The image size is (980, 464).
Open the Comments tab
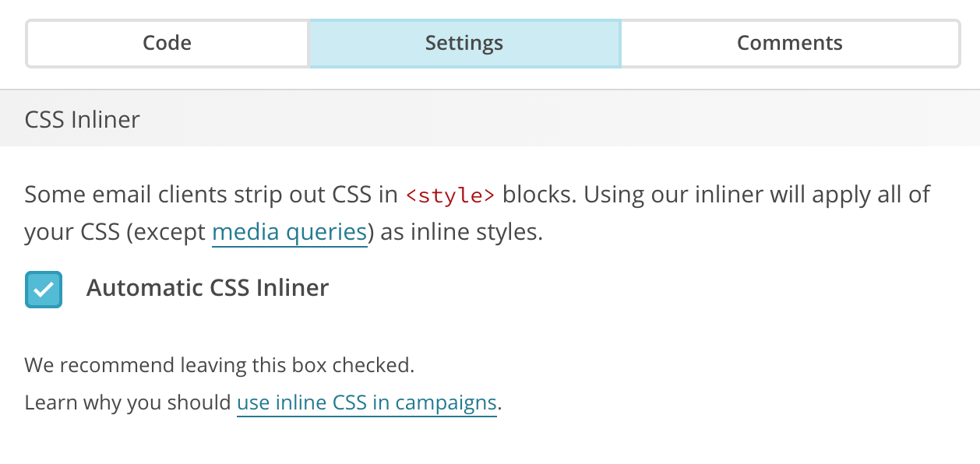[790, 44]
